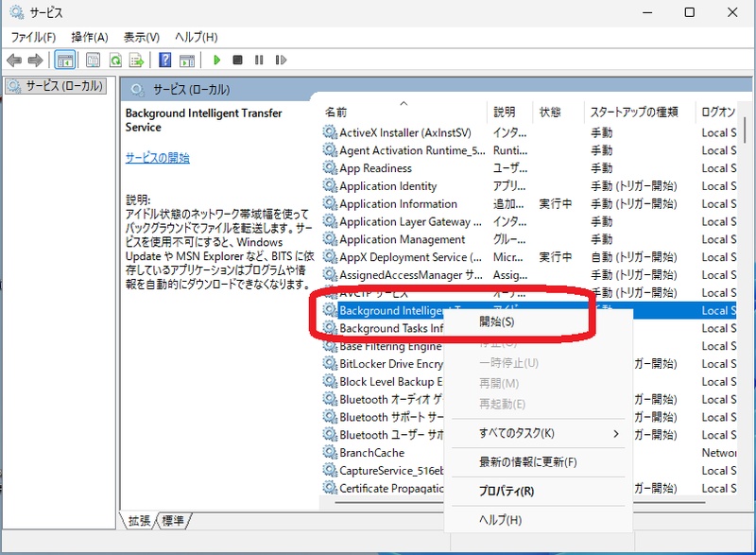The image size is (756, 555).
Task: Click the Refresh toolbar icon
Action: (115, 61)
